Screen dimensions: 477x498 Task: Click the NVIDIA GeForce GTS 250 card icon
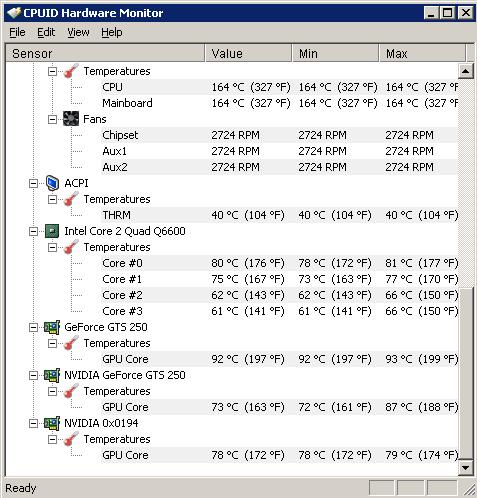(x=52, y=375)
